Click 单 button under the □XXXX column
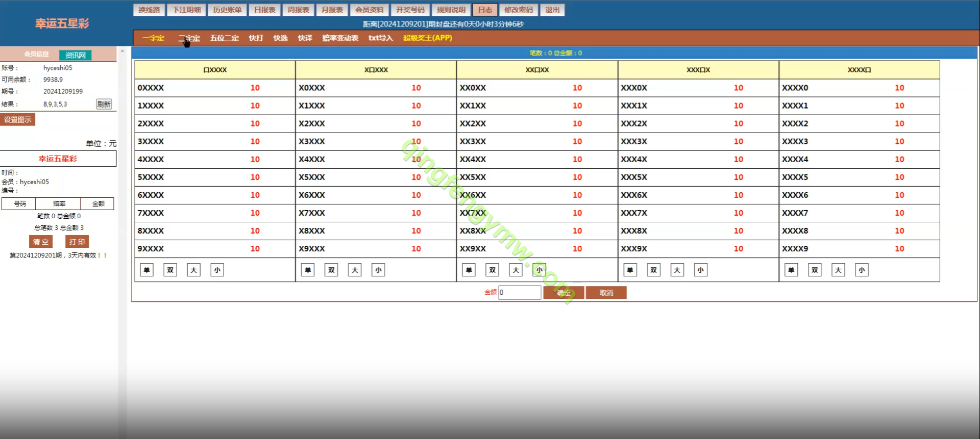This screenshot has height=439, width=980. pyautogui.click(x=146, y=270)
